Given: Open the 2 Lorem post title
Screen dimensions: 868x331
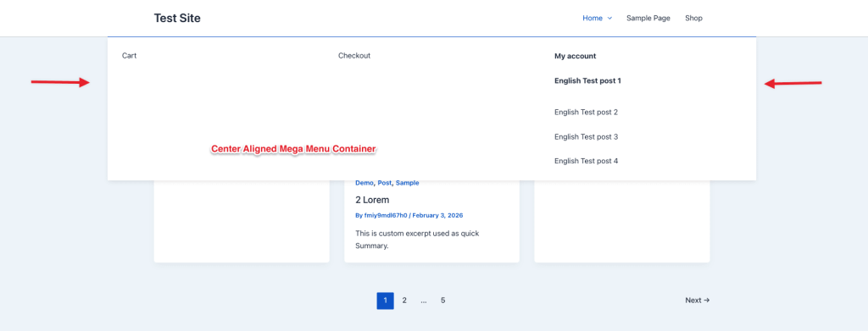Looking at the screenshot, I should [x=372, y=200].
